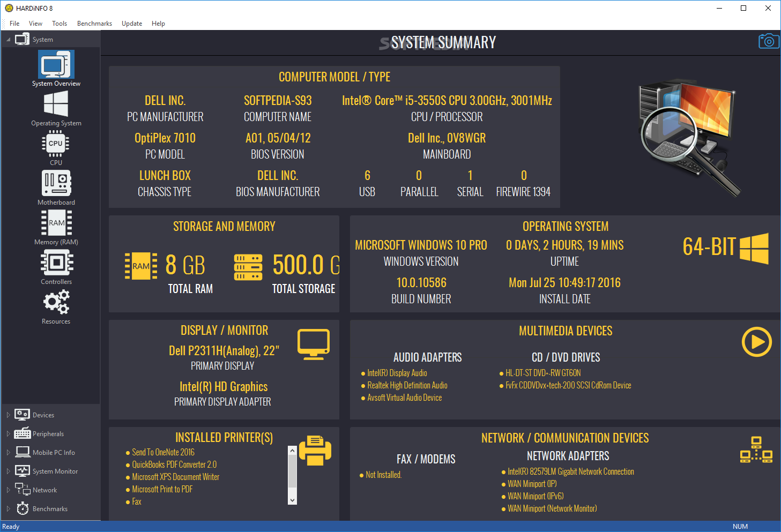Open the Benchmarks menu

(x=94, y=23)
